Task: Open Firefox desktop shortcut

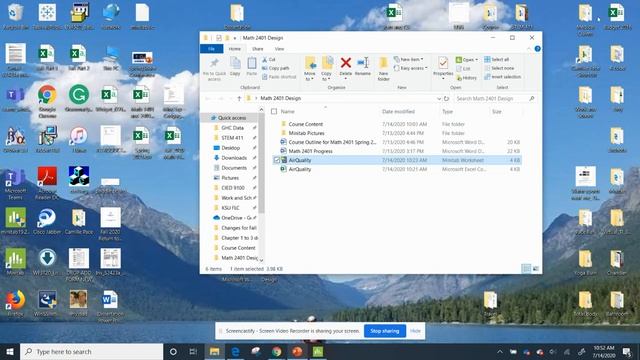Action: tap(16, 304)
